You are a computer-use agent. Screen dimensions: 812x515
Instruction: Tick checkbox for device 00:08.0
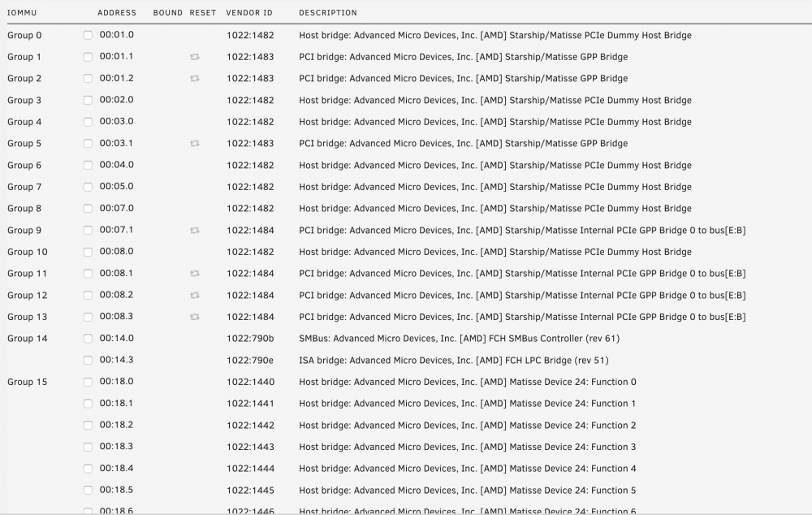(x=88, y=252)
